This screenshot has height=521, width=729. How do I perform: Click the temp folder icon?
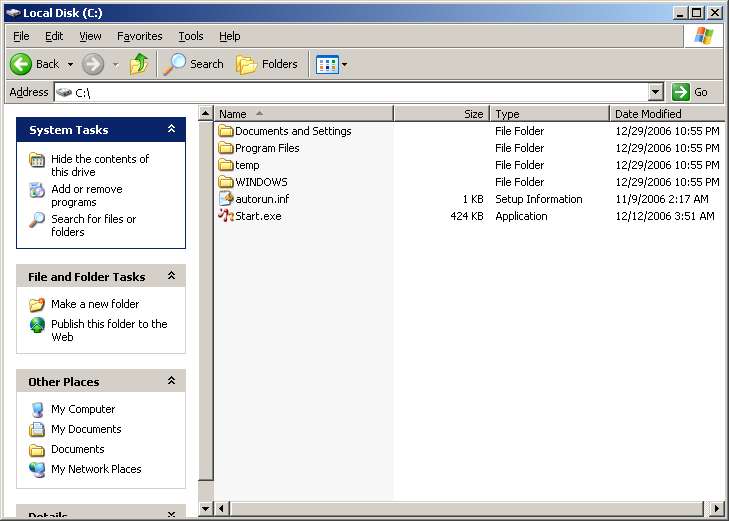pos(226,165)
